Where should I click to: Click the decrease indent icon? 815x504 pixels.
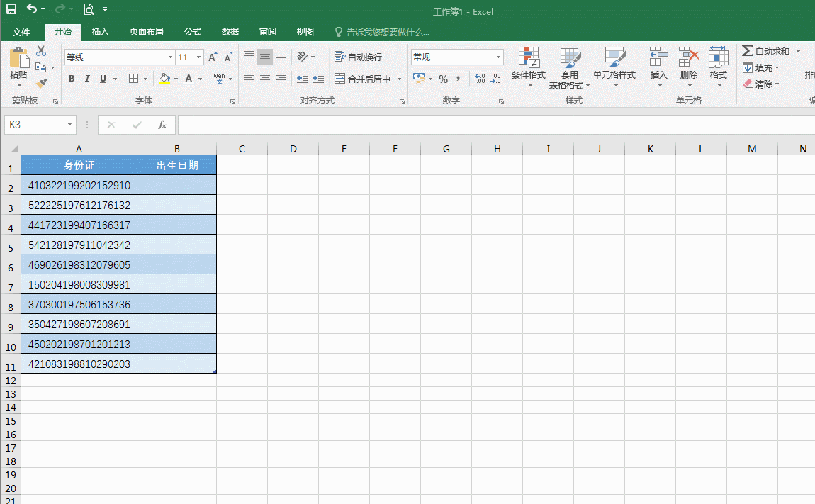point(303,79)
